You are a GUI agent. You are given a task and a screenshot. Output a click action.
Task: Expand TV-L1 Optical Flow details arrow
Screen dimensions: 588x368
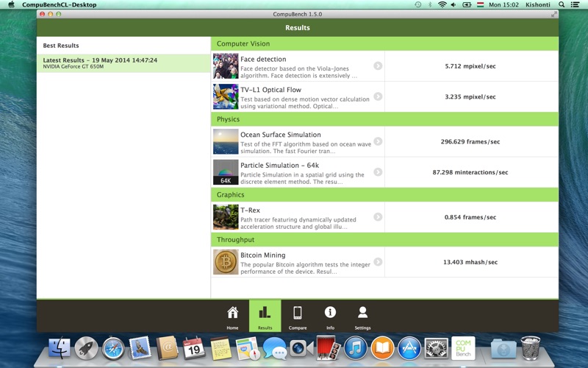pos(378,96)
